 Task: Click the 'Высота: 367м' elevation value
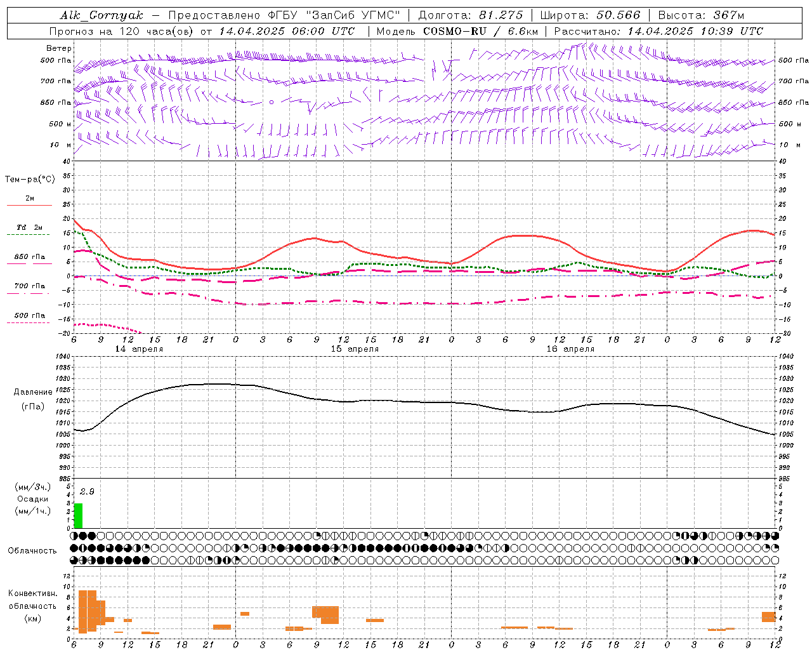(x=701, y=15)
